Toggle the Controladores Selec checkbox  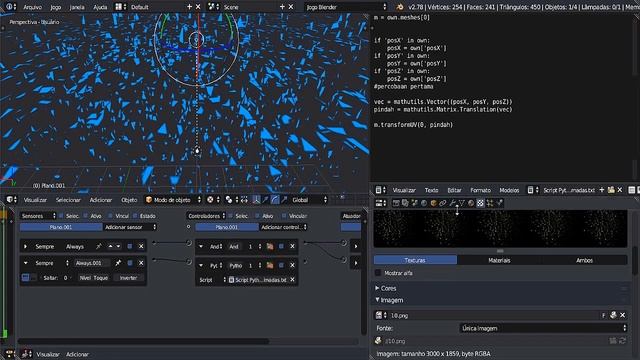pyautogui.click(x=230, y=216)
